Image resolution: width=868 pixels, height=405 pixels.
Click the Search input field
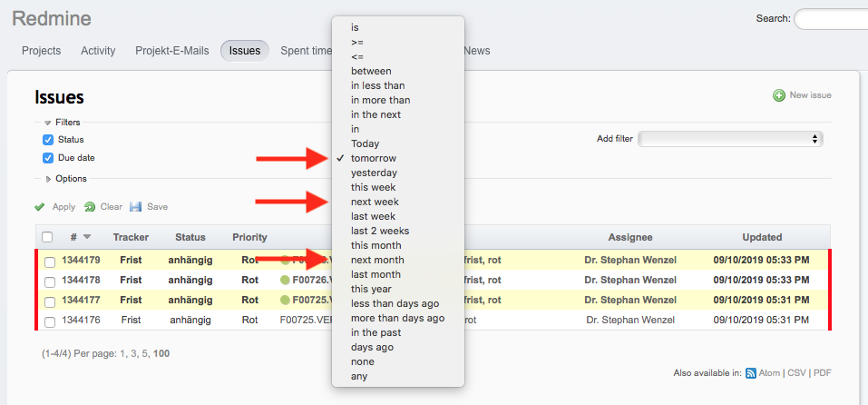point(830,19)
